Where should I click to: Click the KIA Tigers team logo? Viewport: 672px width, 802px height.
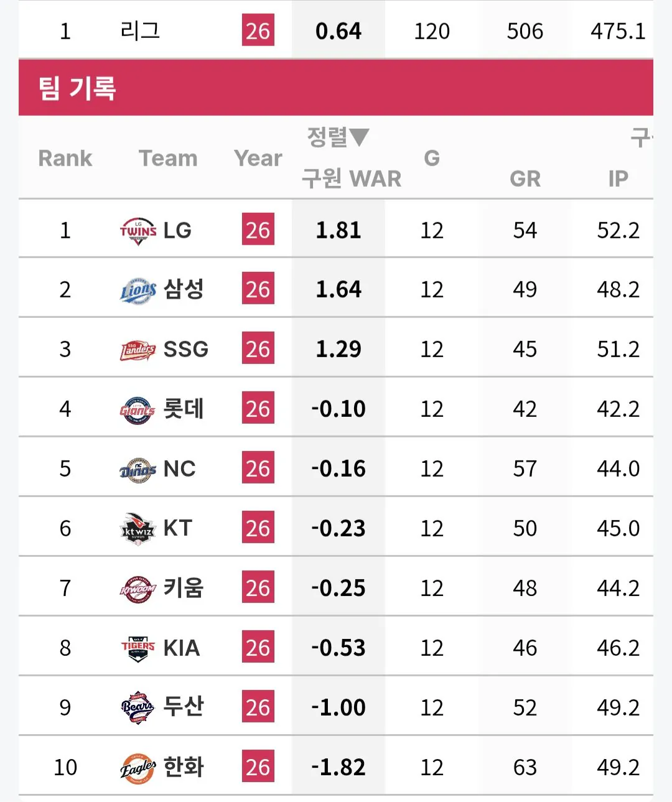coord(138,648)
